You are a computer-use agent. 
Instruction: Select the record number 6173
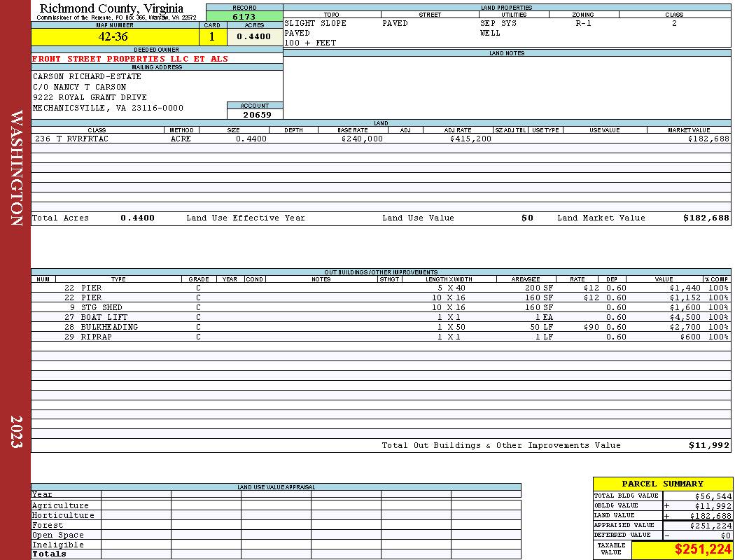(x=244, y=16)
